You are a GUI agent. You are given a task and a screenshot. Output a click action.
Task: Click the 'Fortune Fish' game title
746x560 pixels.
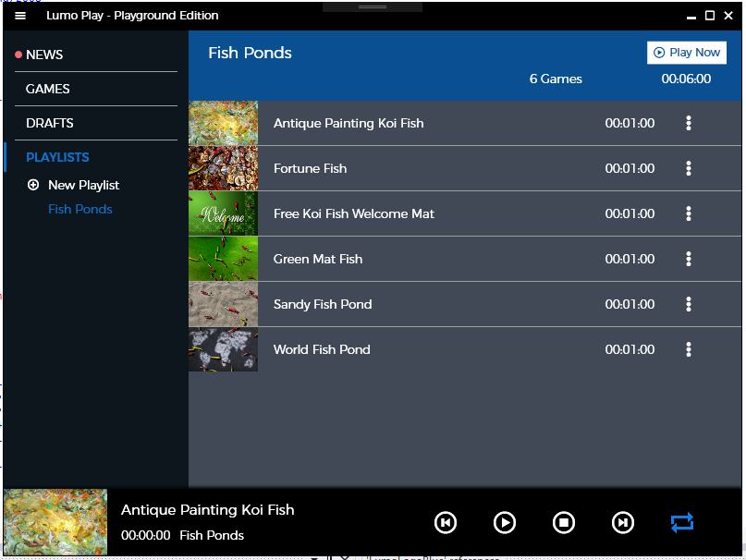pos(310,168)
